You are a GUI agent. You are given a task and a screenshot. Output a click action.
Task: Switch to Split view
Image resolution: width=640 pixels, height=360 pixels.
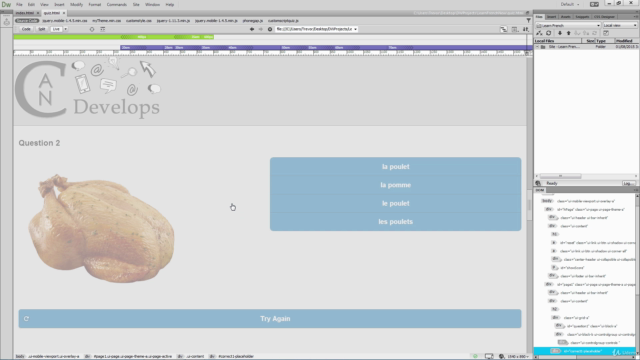42,29
